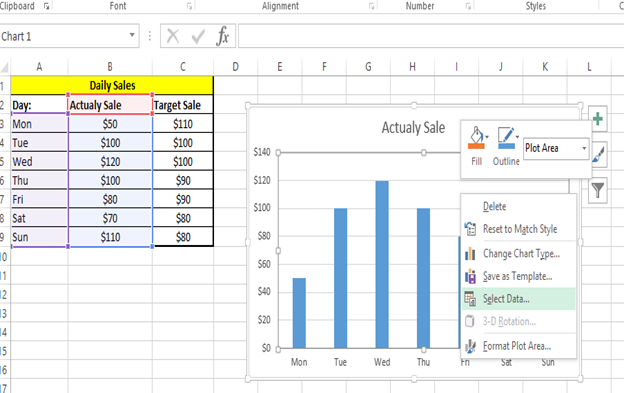Open the Plot Area chart element dropdown
This screenshot has width=624, height=393.
pos(556,148)
